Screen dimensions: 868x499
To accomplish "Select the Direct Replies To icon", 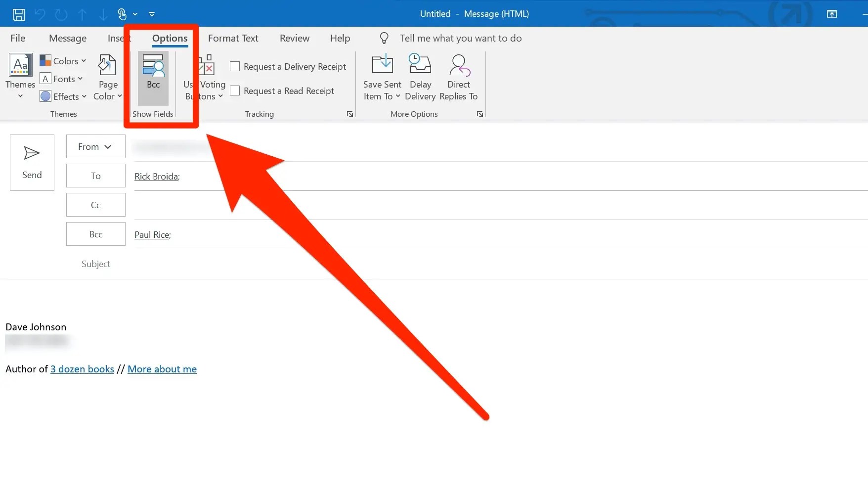I will click(459, 65).
